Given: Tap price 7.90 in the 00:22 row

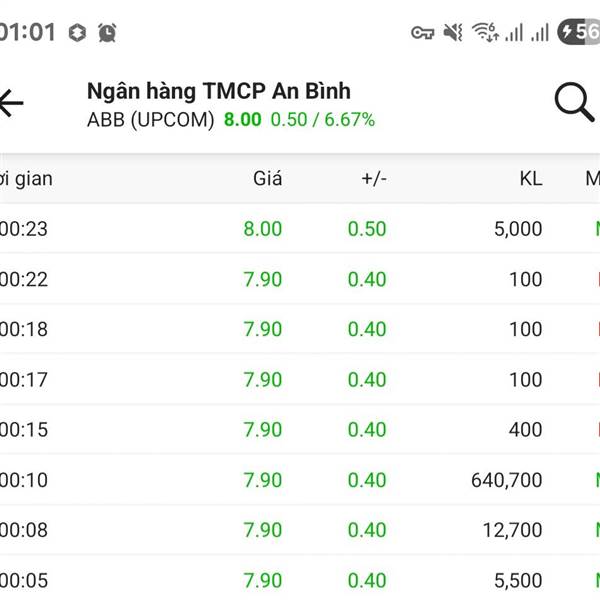Looking at the screenshot, I should 263,279.
